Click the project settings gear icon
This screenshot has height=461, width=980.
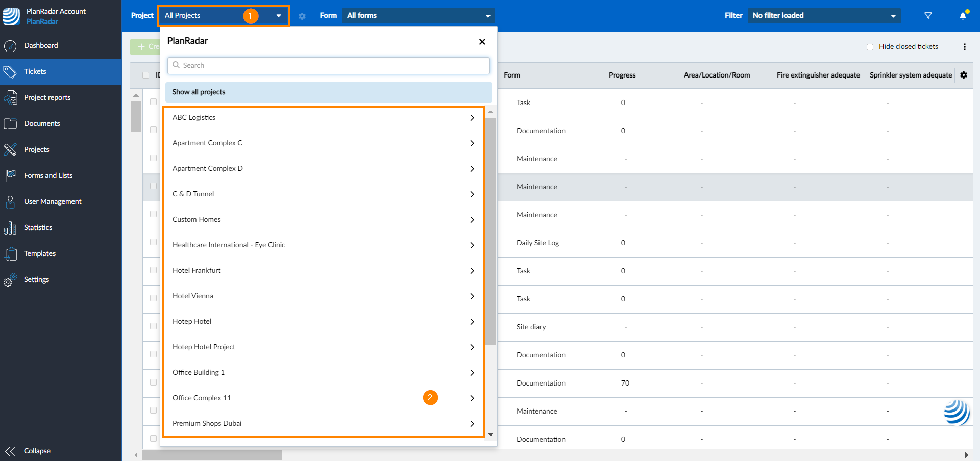pos(302,16)
